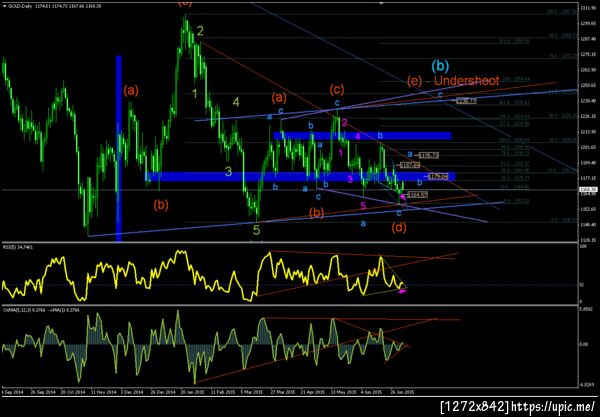Click the 1179.05 price label on the blue zone

pos(438,177)
